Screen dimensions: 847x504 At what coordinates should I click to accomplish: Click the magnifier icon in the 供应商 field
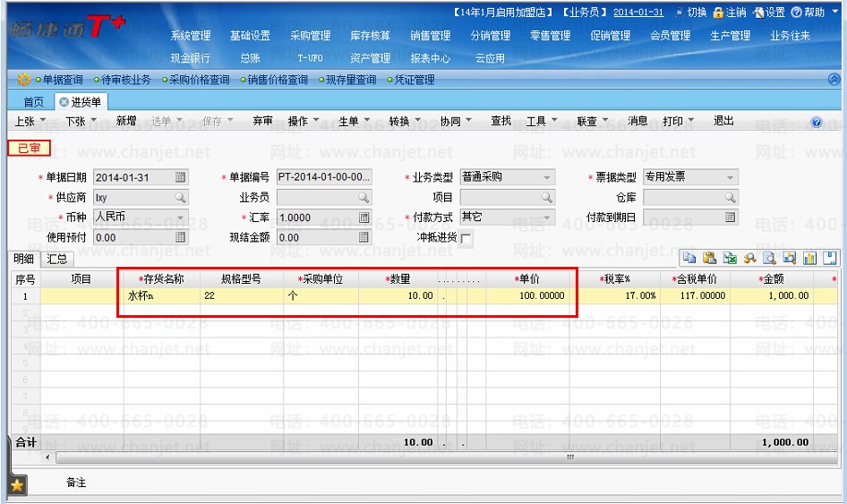[x=181, y=198]
